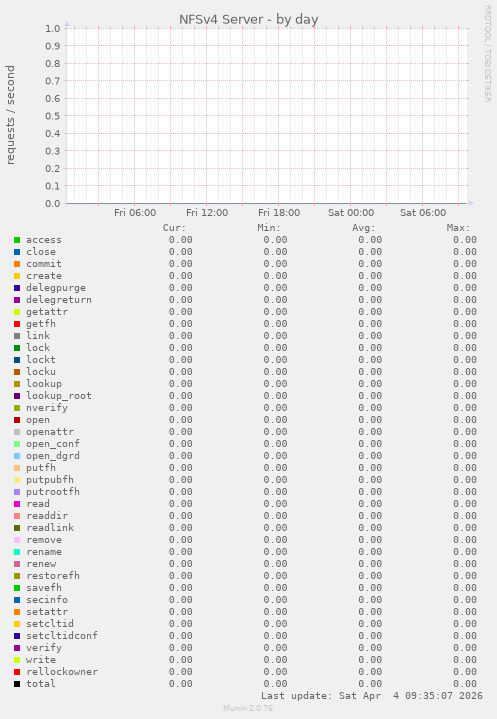The height and width of the screenshot is (719, 497).
Task: Select the delegreturn legend label
Action: coord(59,299)
